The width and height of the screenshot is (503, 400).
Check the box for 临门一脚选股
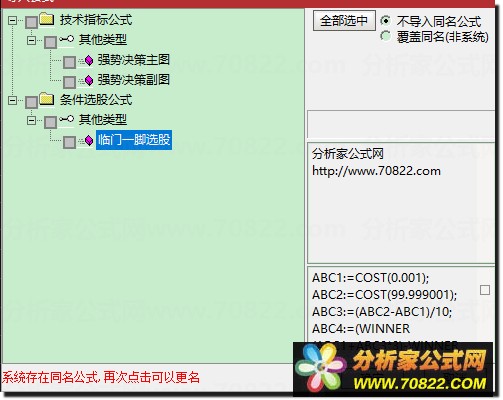click(x=69, y=142)
